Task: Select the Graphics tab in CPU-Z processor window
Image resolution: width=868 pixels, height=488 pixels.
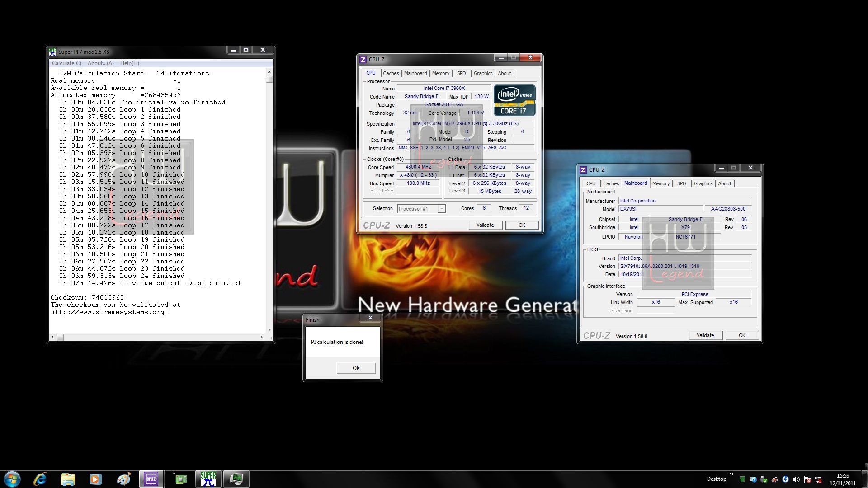Action: [483, 73]
